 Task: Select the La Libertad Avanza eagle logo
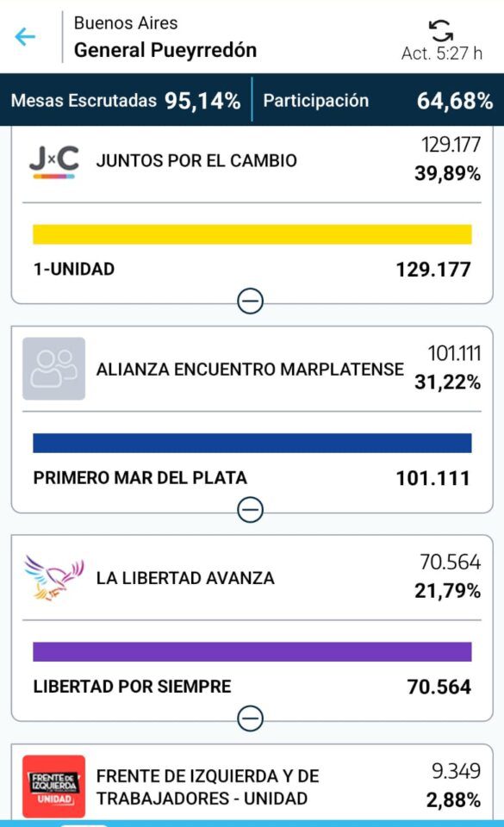(x=53, y=577)
